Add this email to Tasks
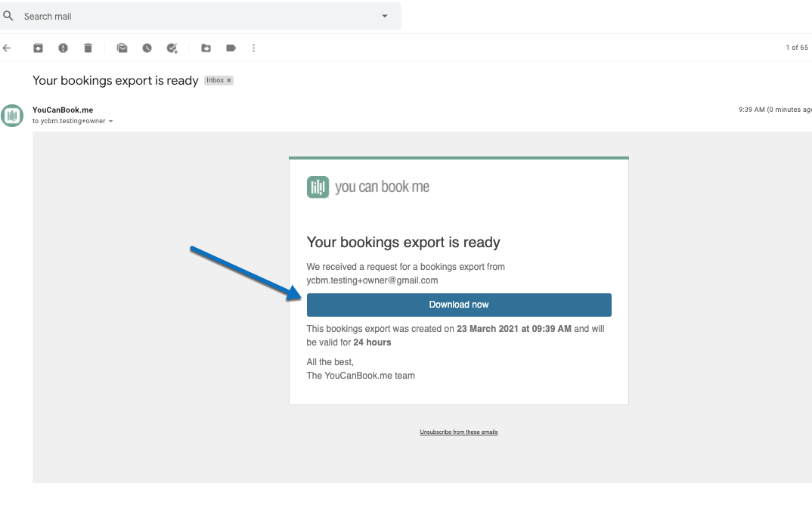This screenshot has width=812, height=511. pos(172,48)
